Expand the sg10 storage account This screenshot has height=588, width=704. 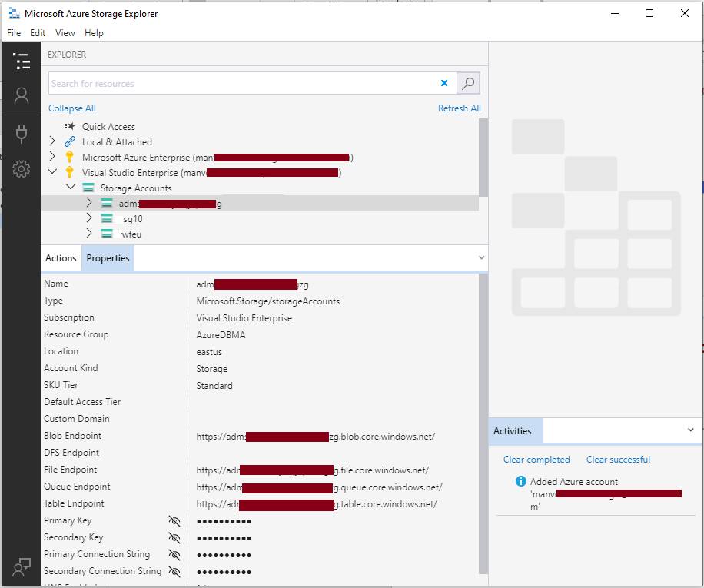[89, 218]
